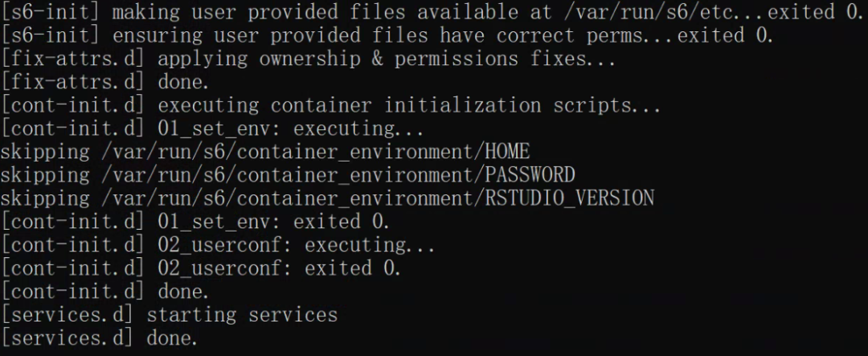Select the 'applying ownership & permissions fixes' line
868x356 pixels.
point(308,59)
